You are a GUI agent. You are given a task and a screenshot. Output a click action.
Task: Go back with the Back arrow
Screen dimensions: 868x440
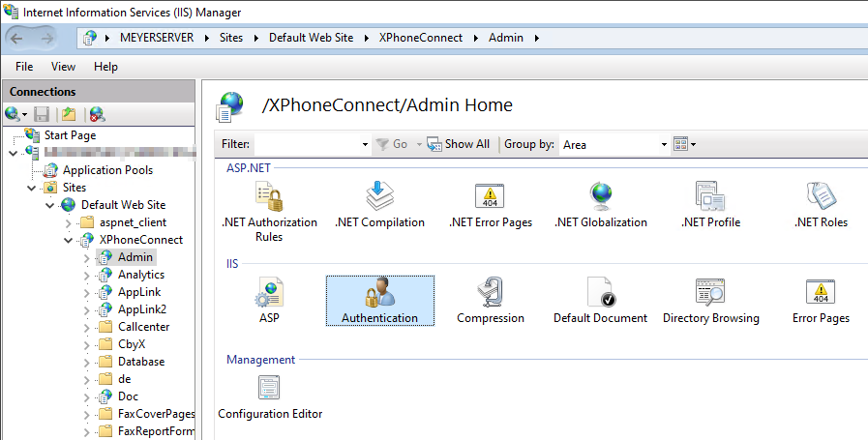coord(16,38)
